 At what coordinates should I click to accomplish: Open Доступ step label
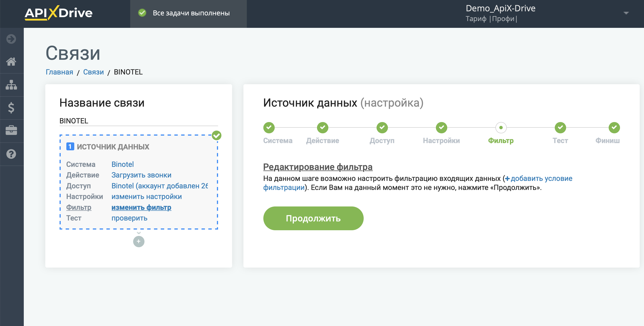382,141
